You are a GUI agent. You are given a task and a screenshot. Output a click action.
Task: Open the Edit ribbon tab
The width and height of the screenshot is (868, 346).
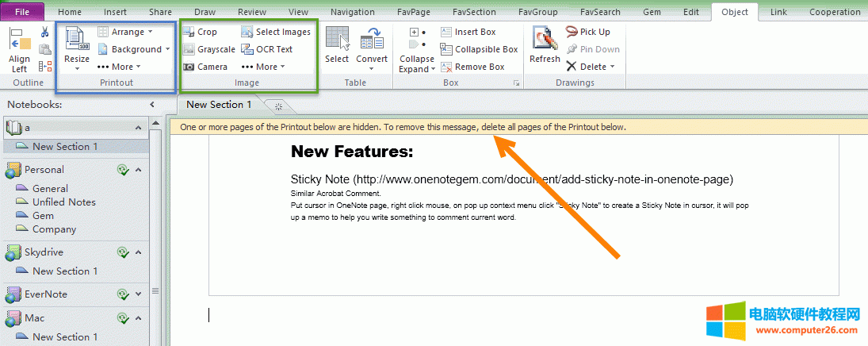(x=691, y=12)
